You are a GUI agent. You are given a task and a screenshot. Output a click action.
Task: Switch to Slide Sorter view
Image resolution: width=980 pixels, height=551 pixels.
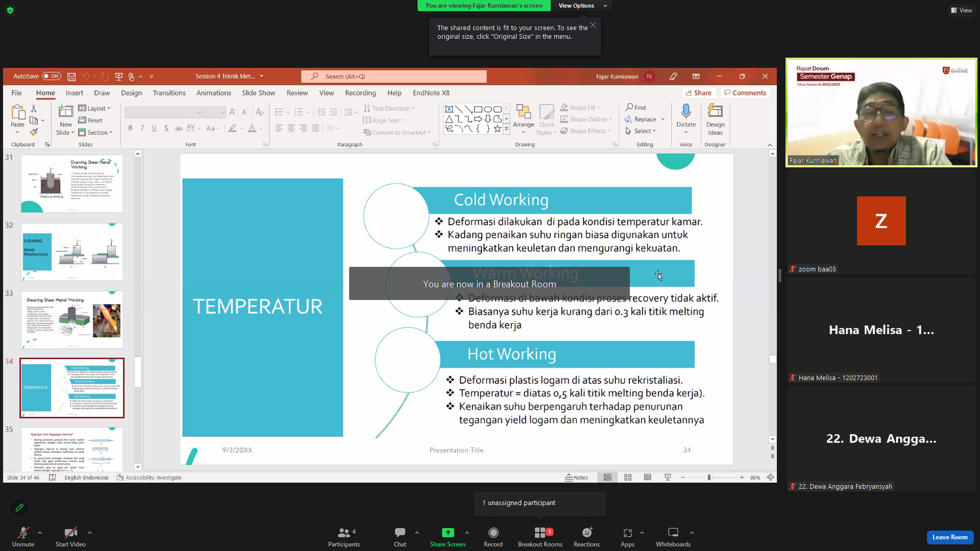point(628,478)
